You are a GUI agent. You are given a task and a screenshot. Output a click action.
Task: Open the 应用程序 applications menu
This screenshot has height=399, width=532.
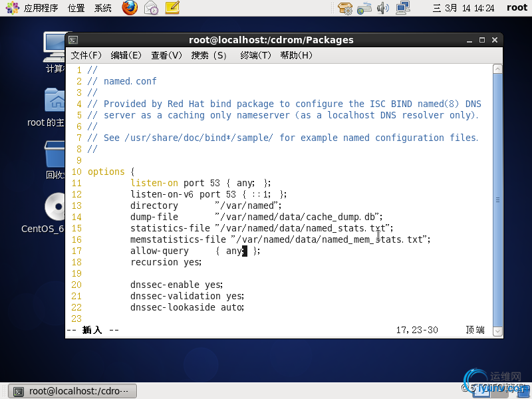(41, 8)
